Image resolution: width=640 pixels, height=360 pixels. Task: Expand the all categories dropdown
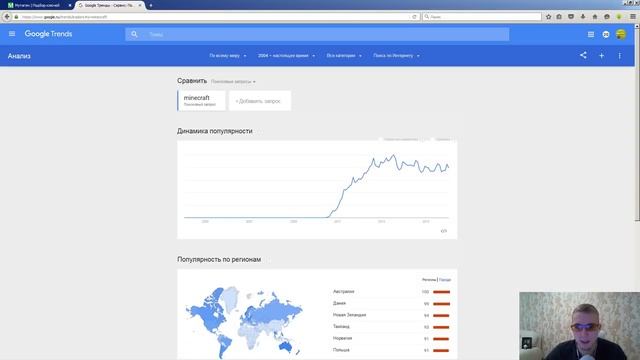(x=344, y=56)
